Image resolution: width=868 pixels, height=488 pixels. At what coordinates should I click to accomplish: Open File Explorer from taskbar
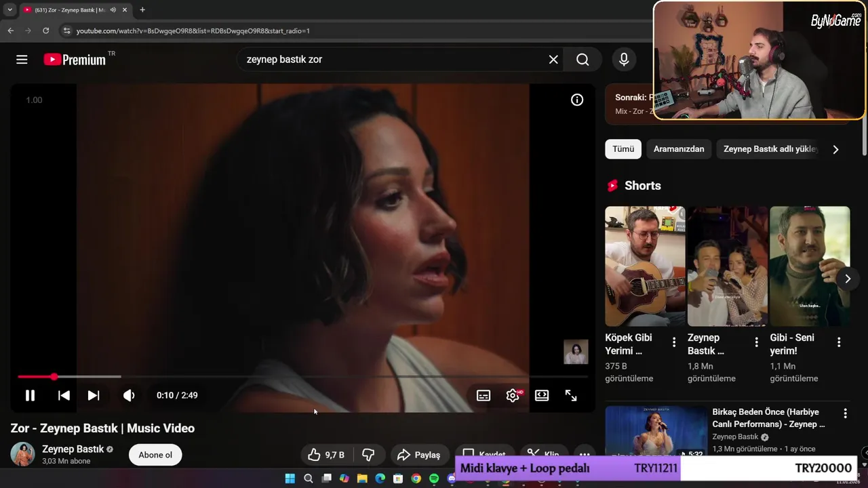coord(362,479)
